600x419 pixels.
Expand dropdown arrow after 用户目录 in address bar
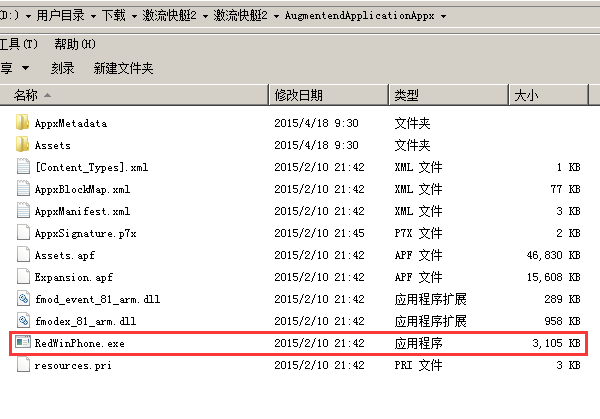(x=93, y=16)
